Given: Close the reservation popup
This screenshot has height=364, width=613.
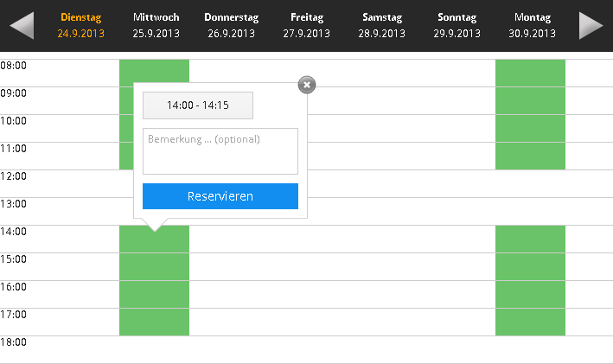Looking at the screenshot, I should click(x=307, y=85).
